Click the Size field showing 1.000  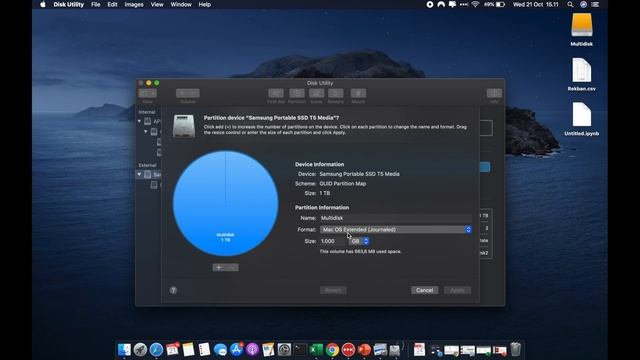click(333, 241)
